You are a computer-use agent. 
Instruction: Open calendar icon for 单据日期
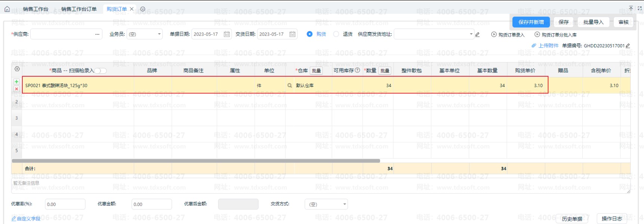[227, 34]
